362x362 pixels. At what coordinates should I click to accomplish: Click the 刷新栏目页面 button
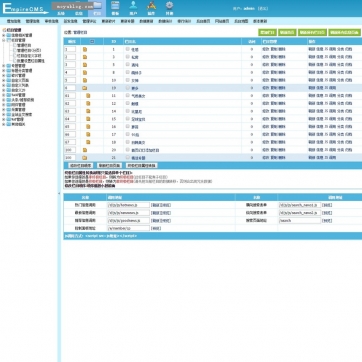pos(109,165)
